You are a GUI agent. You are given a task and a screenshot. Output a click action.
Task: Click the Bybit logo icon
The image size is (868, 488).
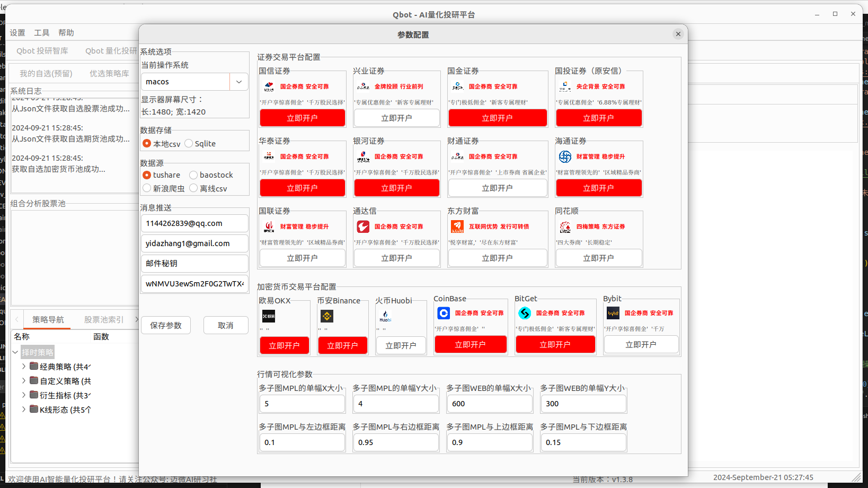pos(613,313)
